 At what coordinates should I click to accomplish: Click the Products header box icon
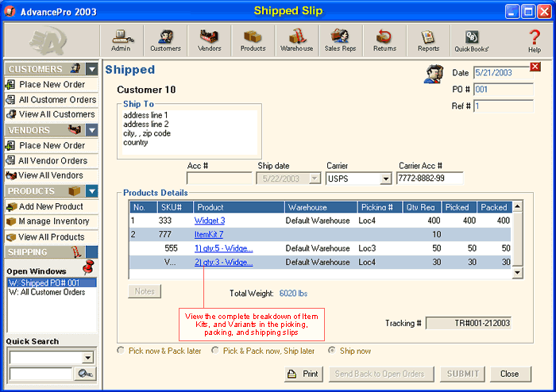pos(75,191)
